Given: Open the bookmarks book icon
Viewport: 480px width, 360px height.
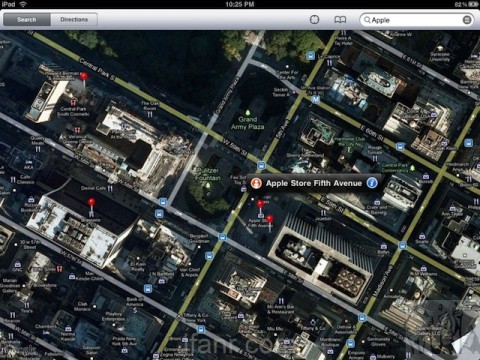Looking at the screenshot, I should [340, 20].
